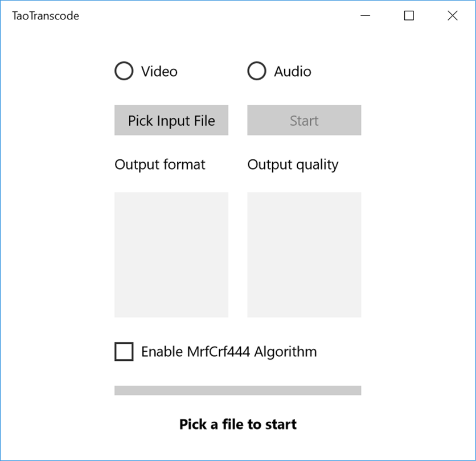Click the Output format label

pyautogui.click(x=160, y=165)
